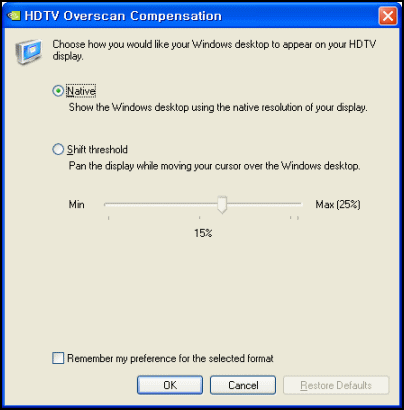Click the OK button
This screenshot has width=404, height=410.
coord(170,385)
